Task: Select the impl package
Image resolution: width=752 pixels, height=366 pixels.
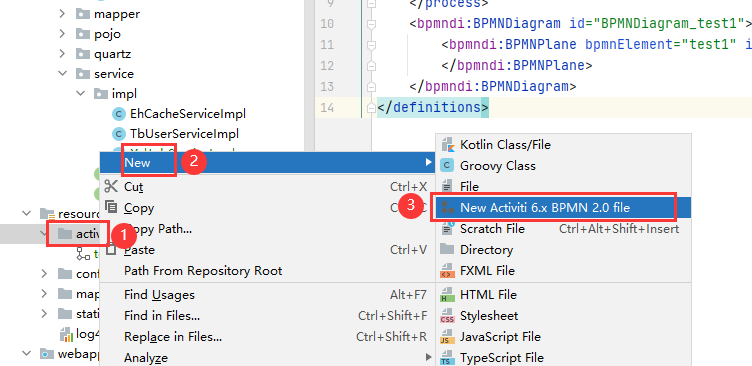Action: click(x=124, y=94)
